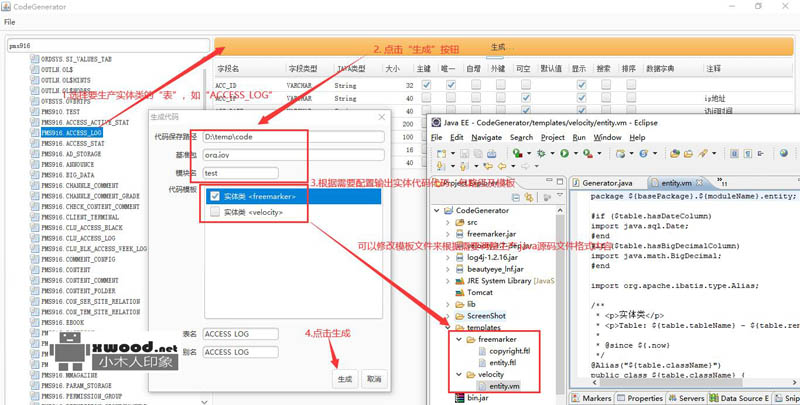
Task: Click the Show Whitespace Characters icon
Action: pos(747,154)
